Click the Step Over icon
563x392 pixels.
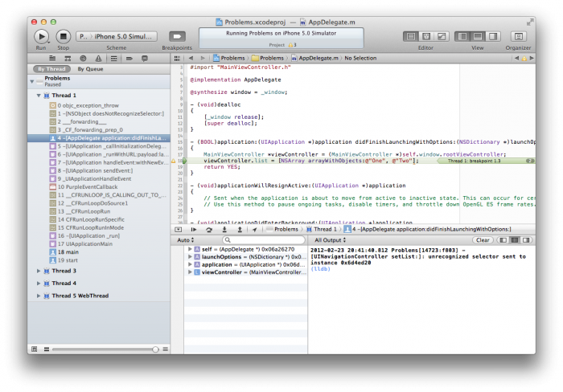point(209,230)
